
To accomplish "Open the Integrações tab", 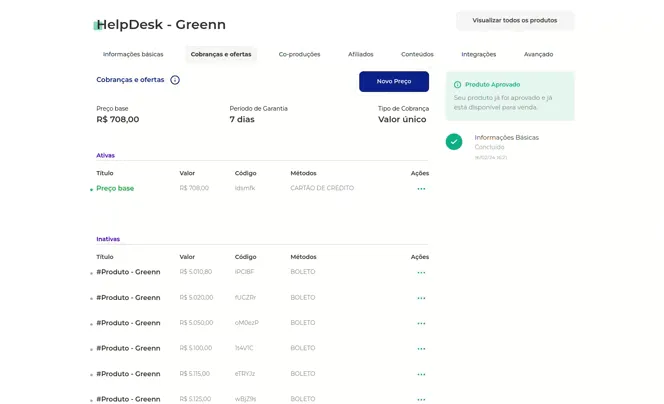I will [x=479, y=54].
